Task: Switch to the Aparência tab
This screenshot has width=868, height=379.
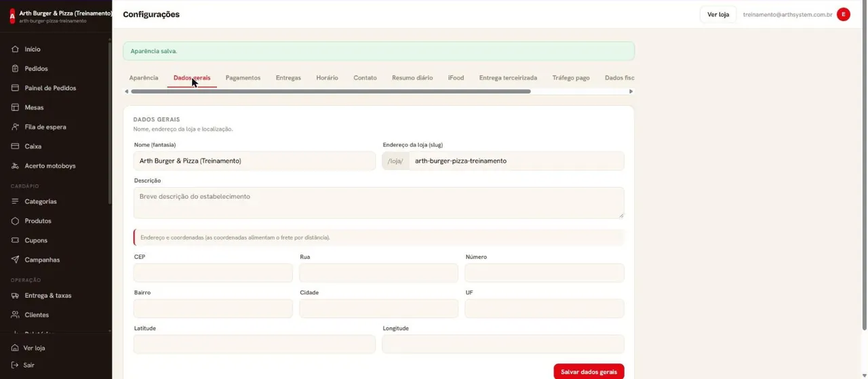Action: point(144,78)
